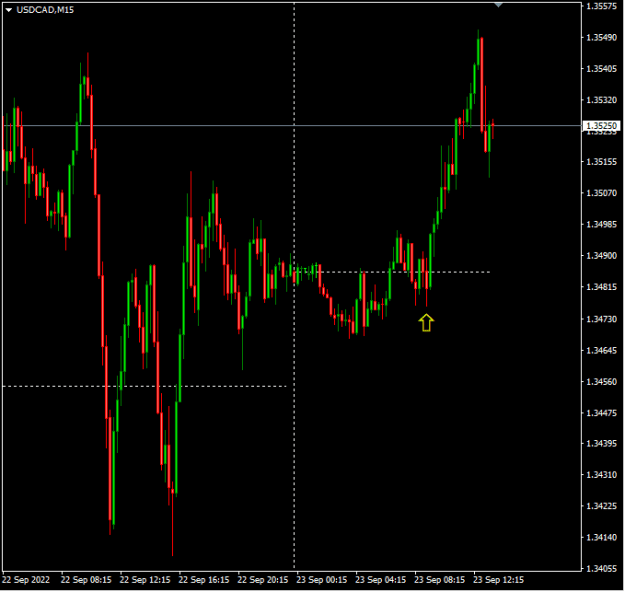Click price axis label 1.34645

pos(601,350)
